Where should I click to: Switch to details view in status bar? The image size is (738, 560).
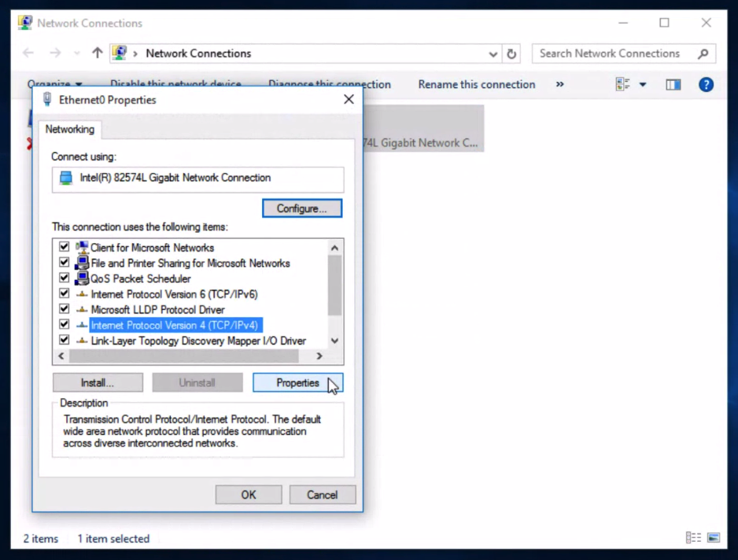[693, 537]
